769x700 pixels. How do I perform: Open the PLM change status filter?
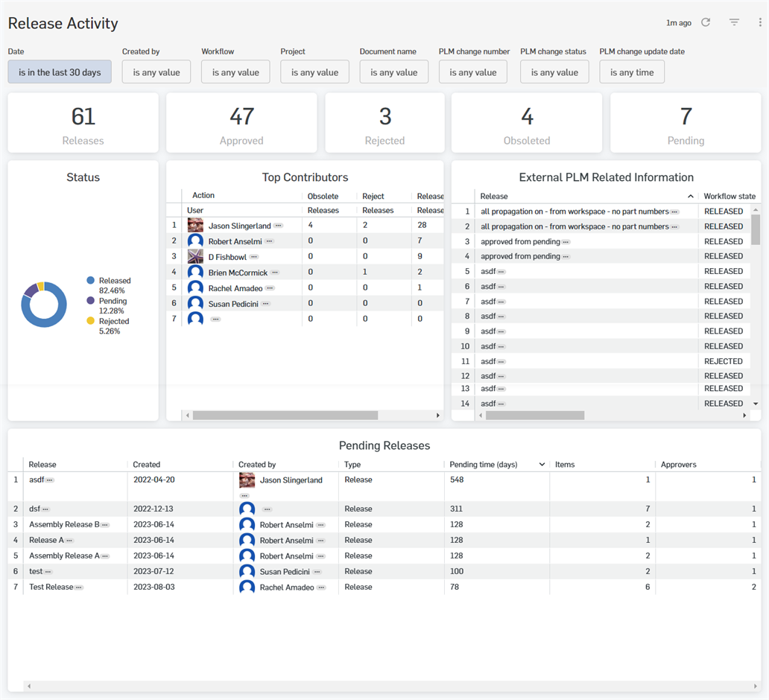pos(554,72)
